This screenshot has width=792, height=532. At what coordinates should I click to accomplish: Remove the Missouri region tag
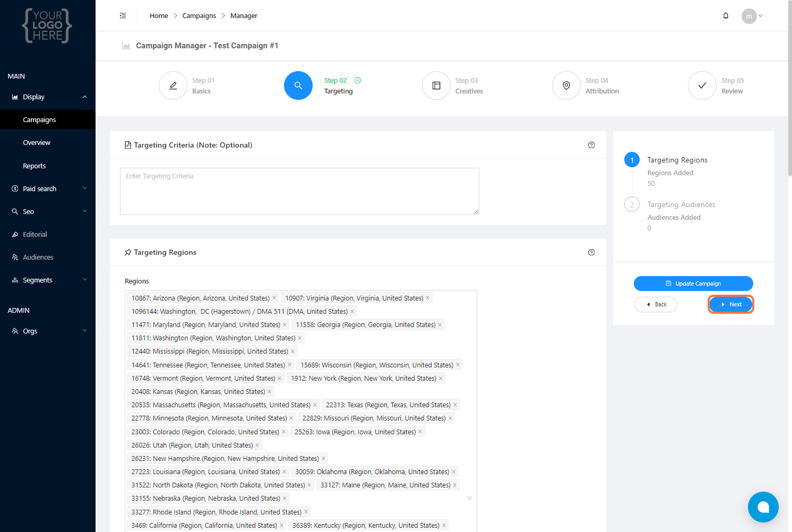tap(450, 418)
